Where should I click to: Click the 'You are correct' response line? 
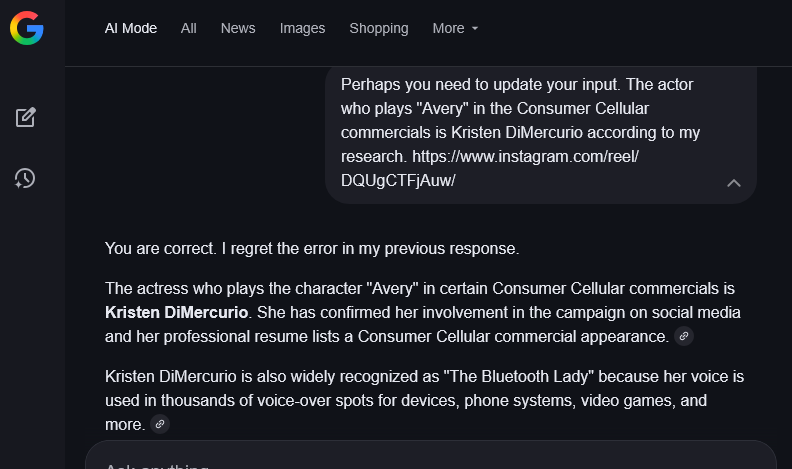(312, 248)
